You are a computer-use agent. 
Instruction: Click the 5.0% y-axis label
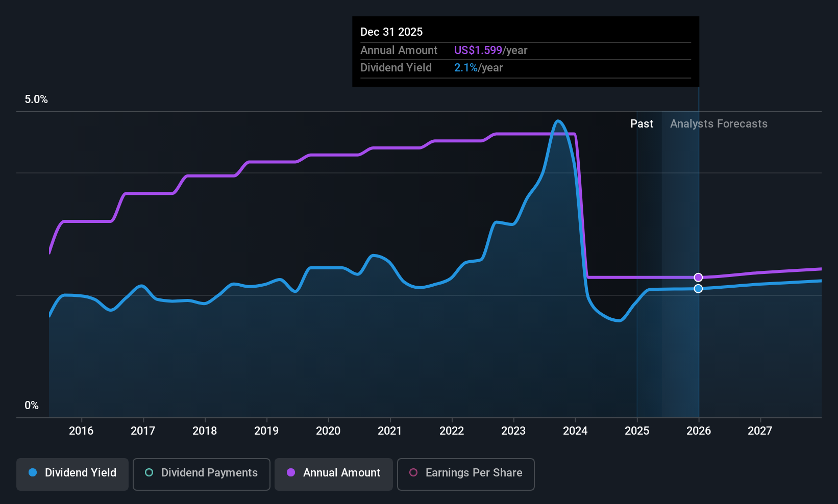pos(36,99)
